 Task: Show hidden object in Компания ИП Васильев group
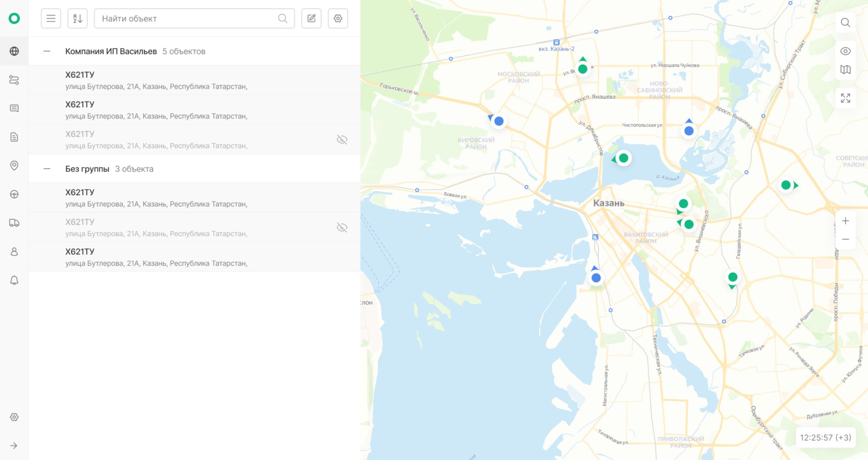click(342, 139)
